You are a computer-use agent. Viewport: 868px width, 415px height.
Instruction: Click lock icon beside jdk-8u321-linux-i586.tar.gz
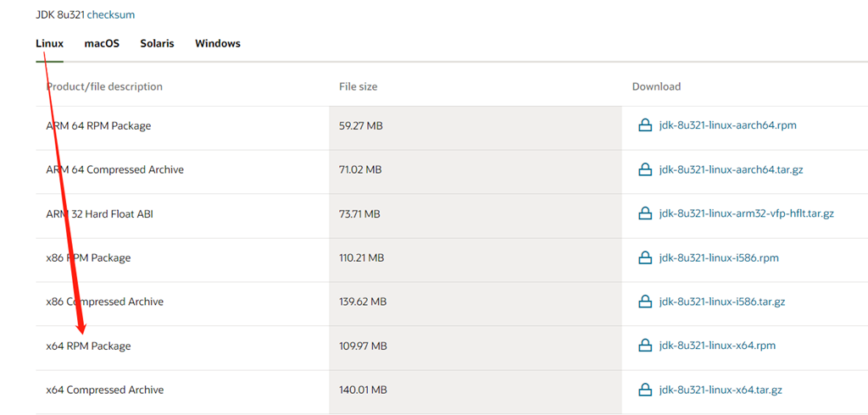coord(644,302)
